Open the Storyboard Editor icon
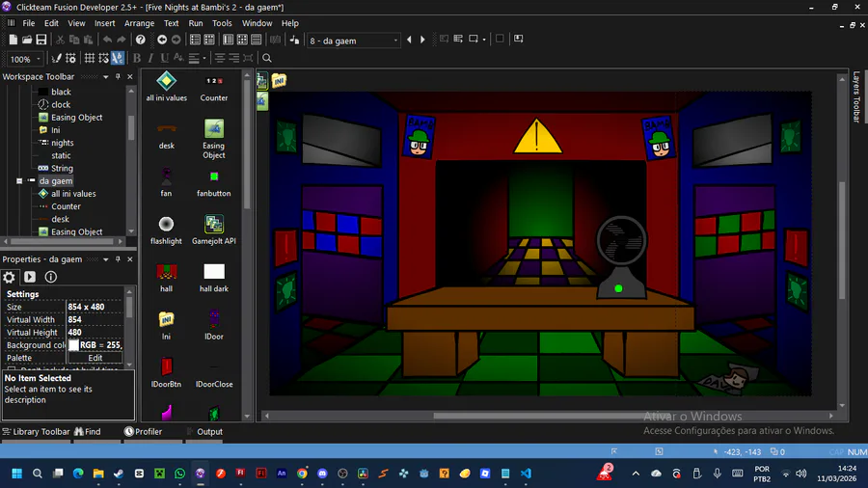 (x=195, y=40)
